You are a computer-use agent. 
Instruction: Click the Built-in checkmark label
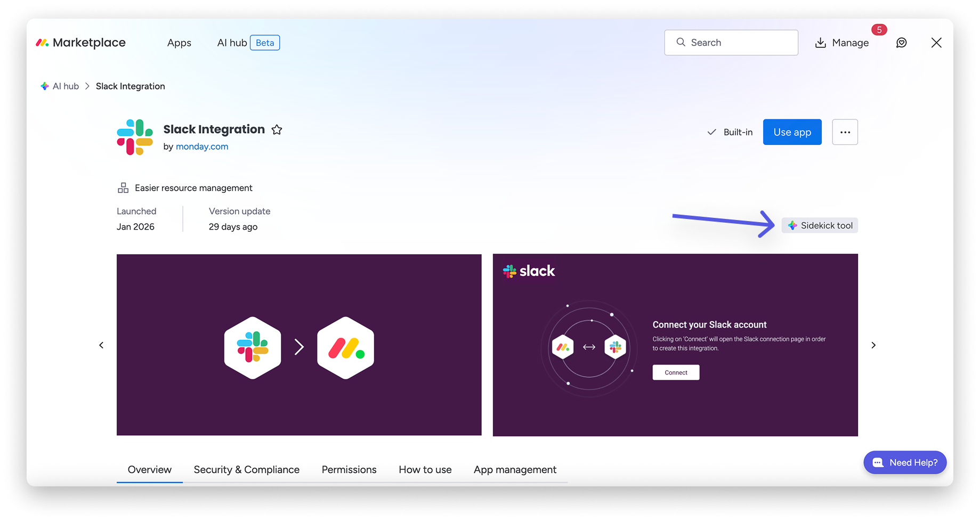pos(730,132)
